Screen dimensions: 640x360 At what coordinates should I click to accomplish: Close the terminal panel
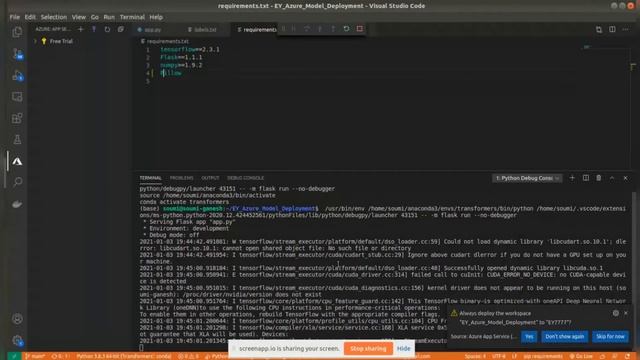625,178
